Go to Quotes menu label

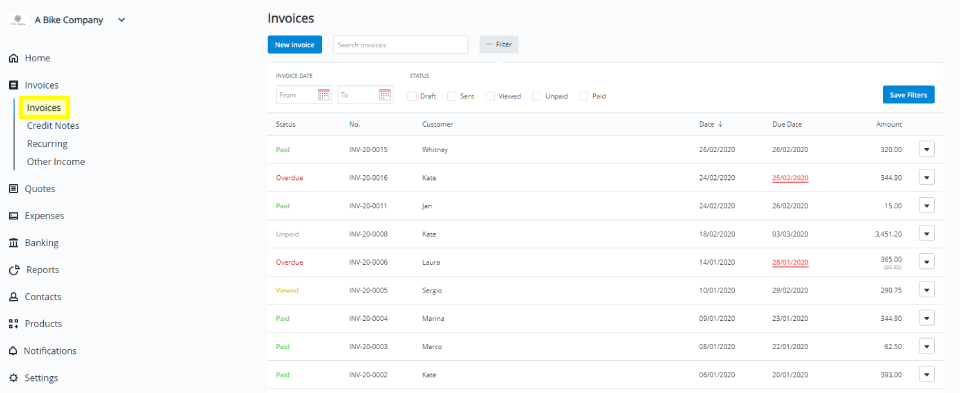tap(40, 189)
